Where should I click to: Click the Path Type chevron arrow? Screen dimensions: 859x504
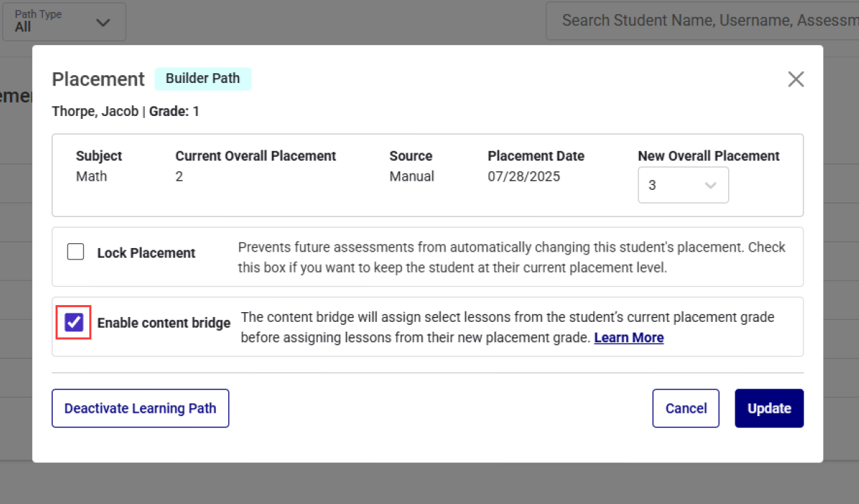[103, 22]
